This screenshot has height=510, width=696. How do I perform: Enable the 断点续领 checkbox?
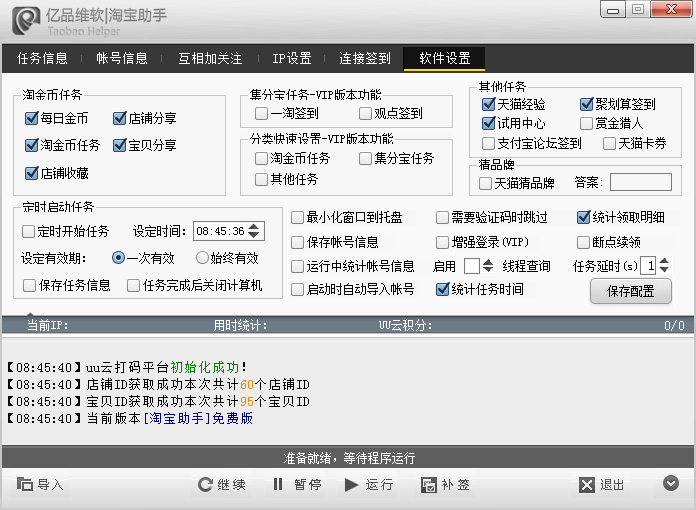[583, 242]
